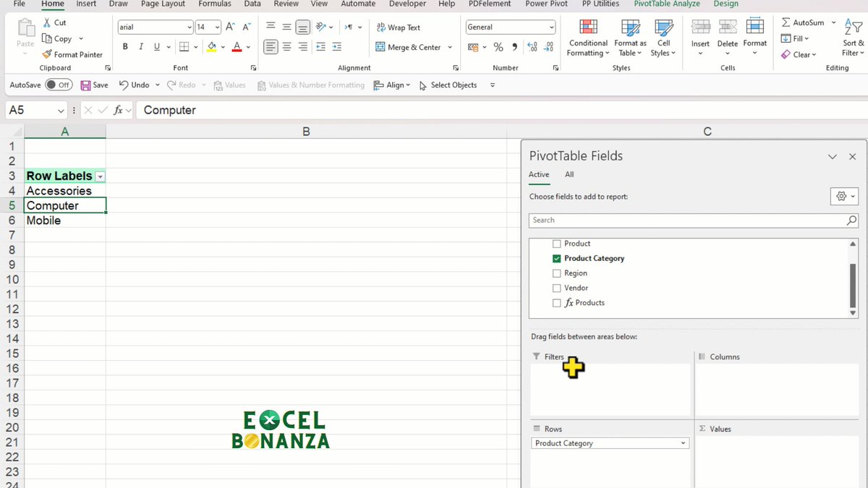Viewport: 868px width, 488px height.
Task: Click Save in quick access toolbar
Action: pyautogui.click(x=95, y=85)
